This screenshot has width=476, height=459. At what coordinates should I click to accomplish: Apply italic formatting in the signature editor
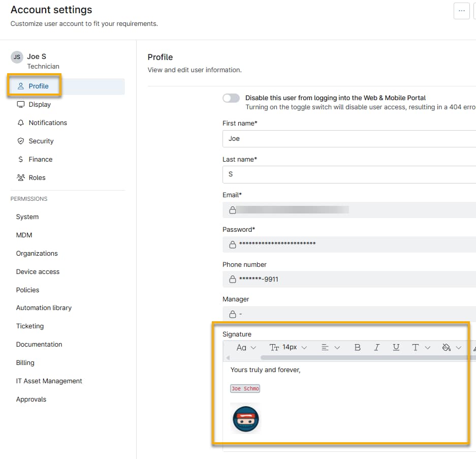tap(376, 347)
